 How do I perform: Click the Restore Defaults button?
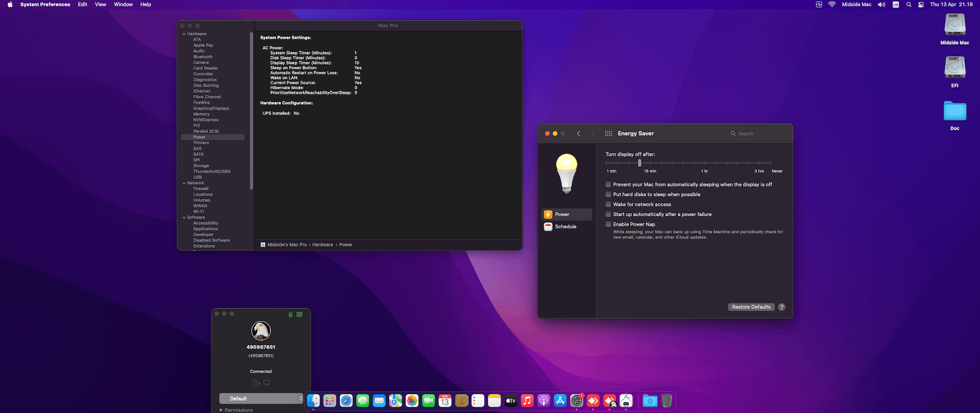(x=751, y=307)
